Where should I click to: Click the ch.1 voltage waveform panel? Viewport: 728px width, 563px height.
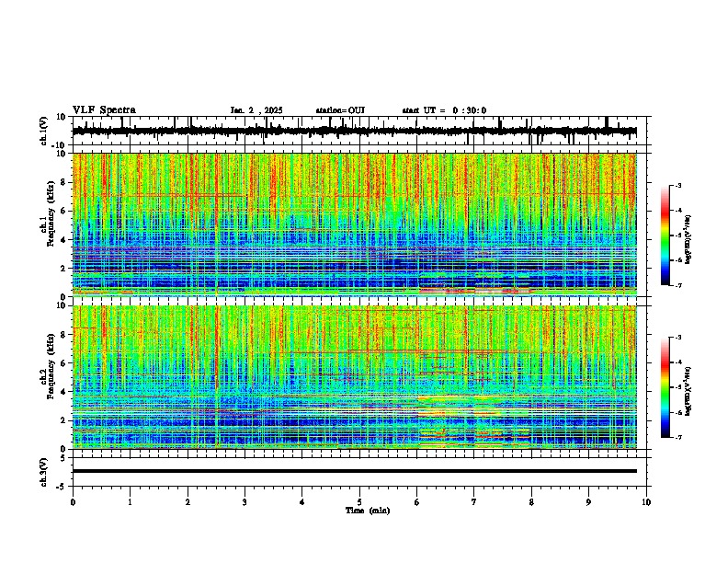click(x=359, y=131)
